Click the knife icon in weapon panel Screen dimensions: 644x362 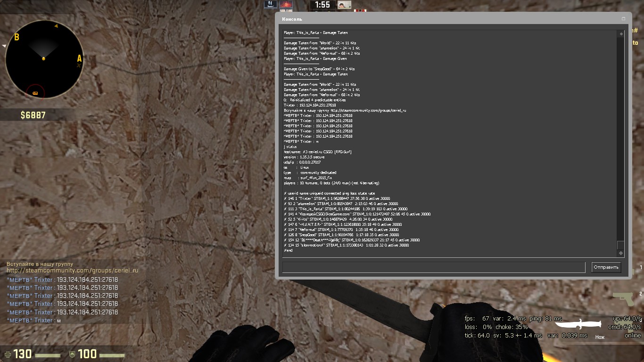pos(577,324)
